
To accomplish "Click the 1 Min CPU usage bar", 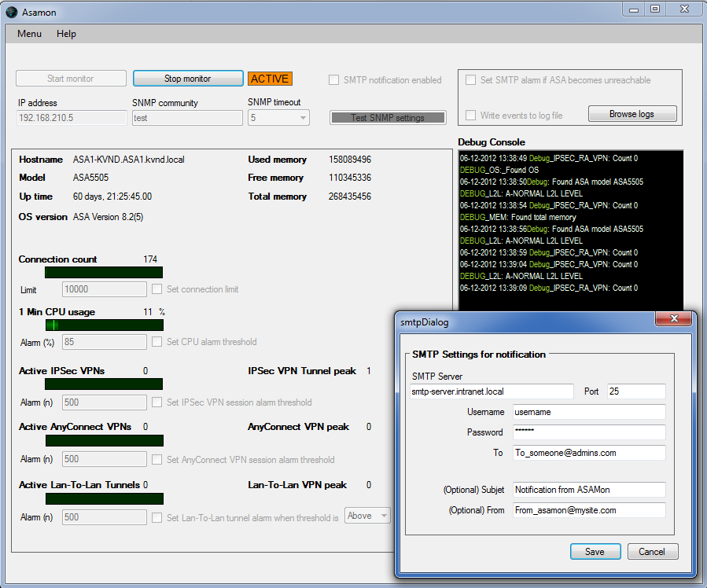I will pyautogui.click(x=104, y=325).
